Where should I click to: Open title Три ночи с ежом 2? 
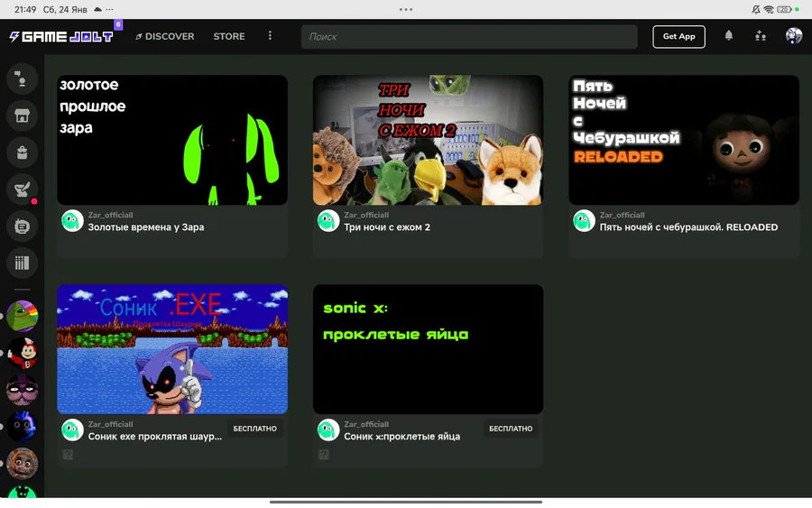pos(387,227)
